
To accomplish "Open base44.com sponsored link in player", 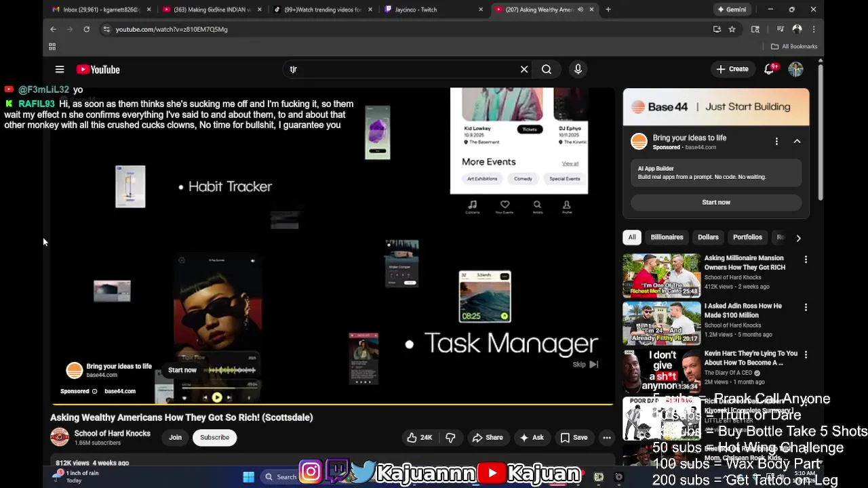I will tap(120, 391).
